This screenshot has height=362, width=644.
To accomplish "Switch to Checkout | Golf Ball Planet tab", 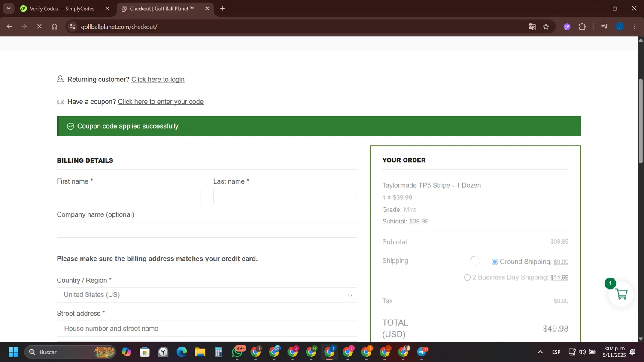I will pos(161,9).
